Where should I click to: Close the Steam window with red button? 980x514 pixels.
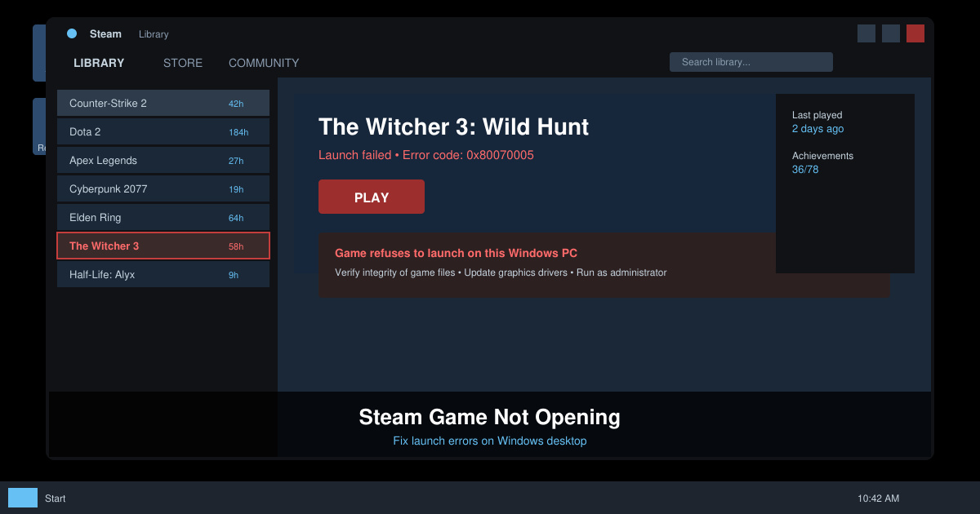pos(915,33)
